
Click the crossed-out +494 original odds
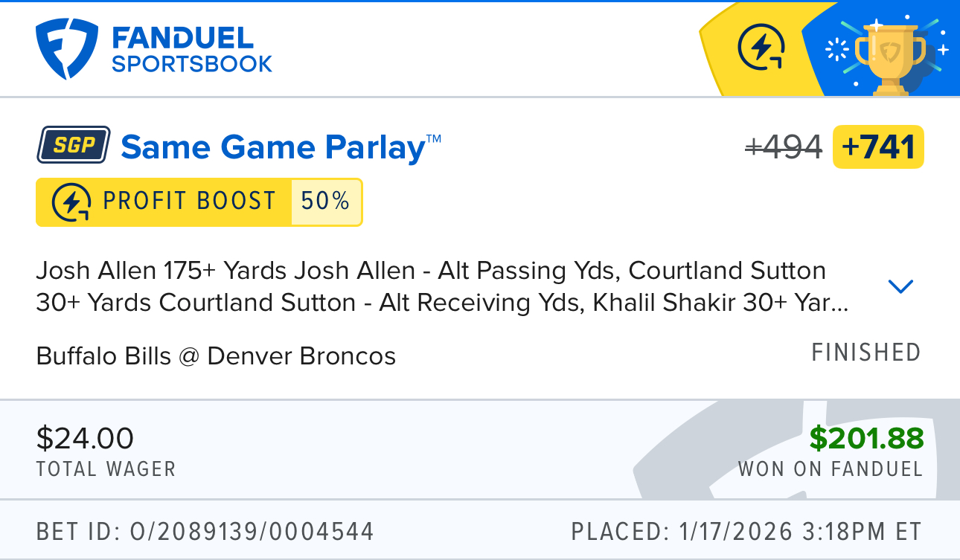point(784,147)
